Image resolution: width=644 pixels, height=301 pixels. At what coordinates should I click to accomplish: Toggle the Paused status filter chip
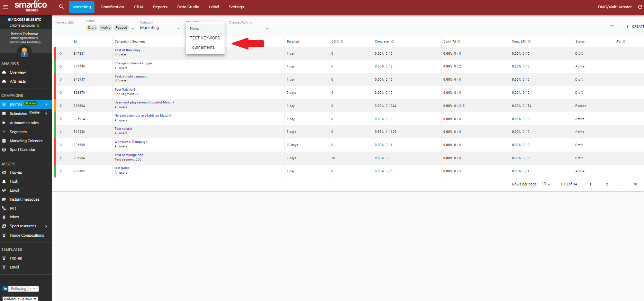121,28
